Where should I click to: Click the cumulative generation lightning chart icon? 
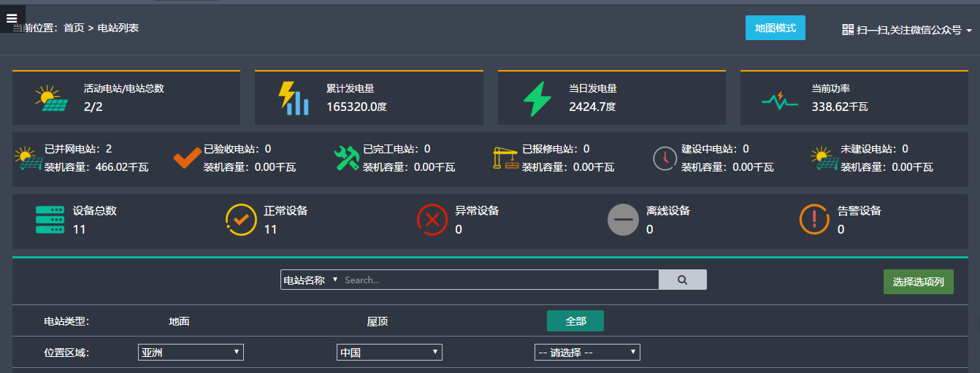[294, 99]
